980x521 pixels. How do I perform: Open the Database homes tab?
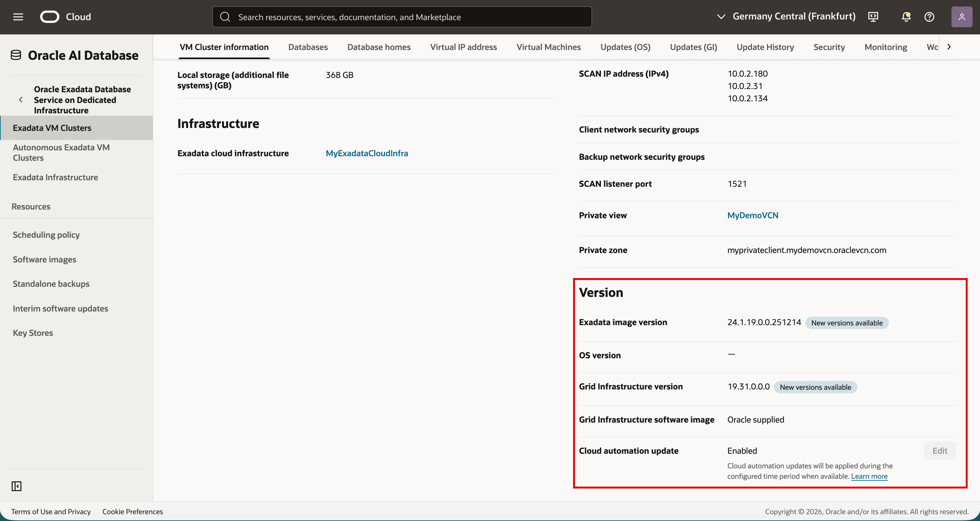click(379, 47)
